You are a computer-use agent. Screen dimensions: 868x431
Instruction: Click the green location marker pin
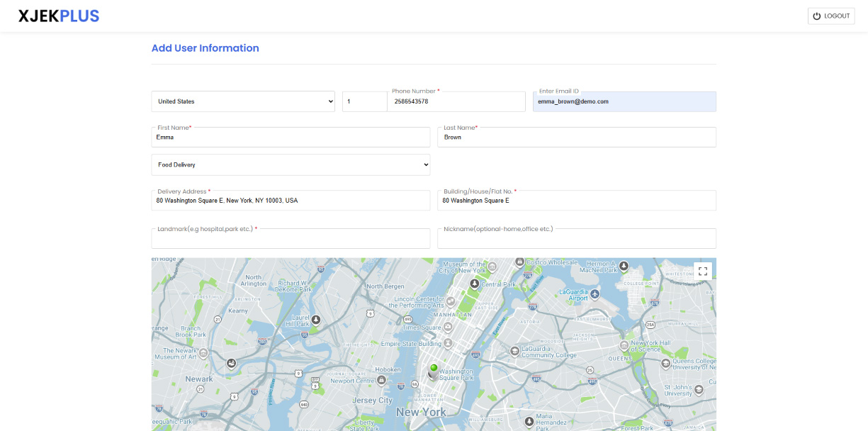[434, 369]
